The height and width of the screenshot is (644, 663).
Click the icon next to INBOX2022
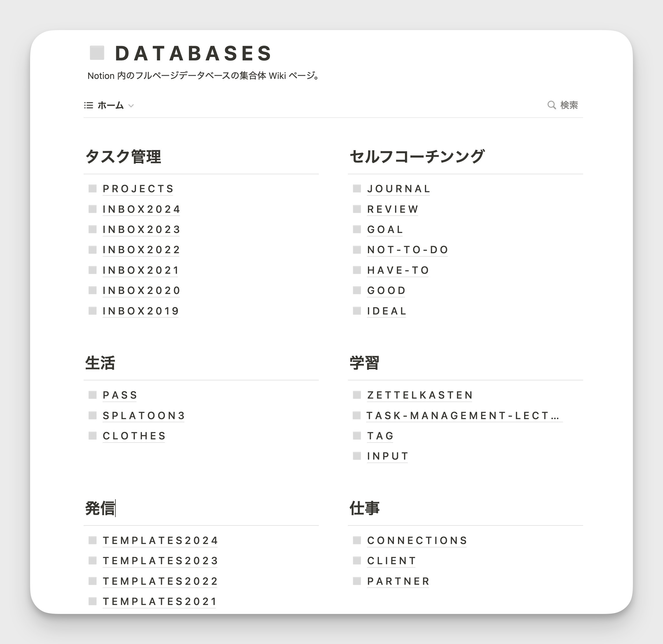(x=93, y=250)
